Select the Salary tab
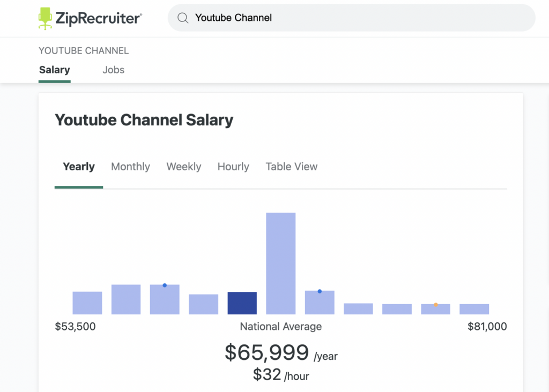The height and width of the screenshot is (392, 549). point(54,70)
